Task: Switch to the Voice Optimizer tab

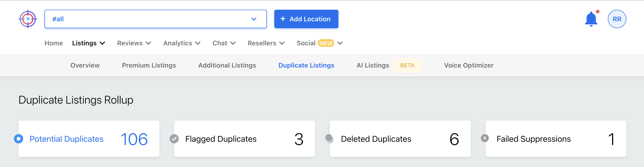Action: (468, 65)
